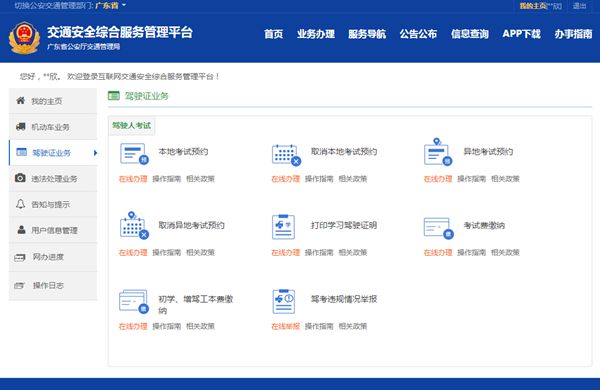Open 违法处理业务 in the sidebar
The width and height of the screenshot is (600, 390).
53,178
